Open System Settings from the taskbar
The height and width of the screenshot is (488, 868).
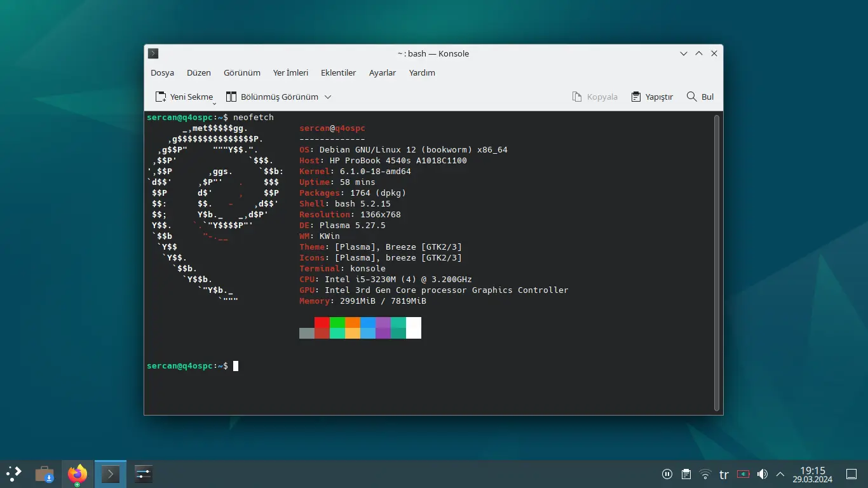click(x=144, y=474)
